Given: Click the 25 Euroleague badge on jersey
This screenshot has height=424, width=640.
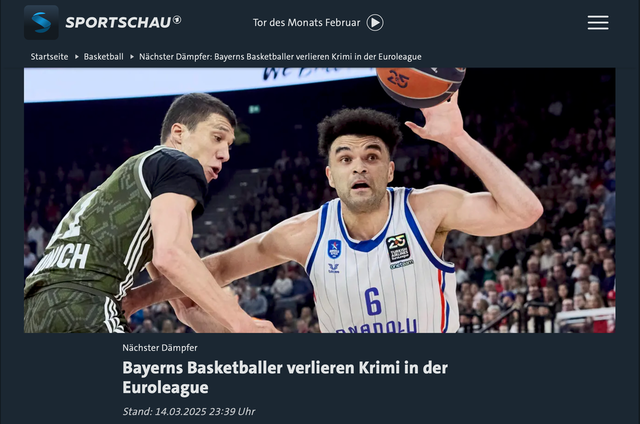Looking at the screenshot, I should point(398,247).
